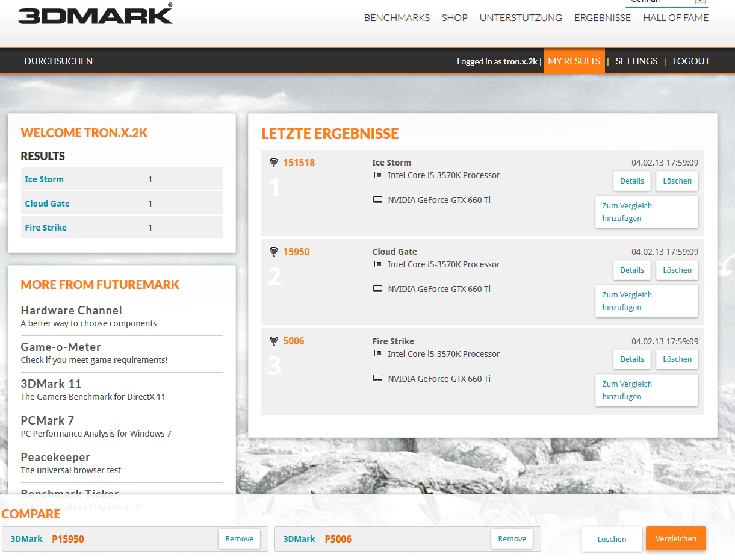Open the Peacekeeper browser test link
Screen dimensions: 735x560
point(55,458)
